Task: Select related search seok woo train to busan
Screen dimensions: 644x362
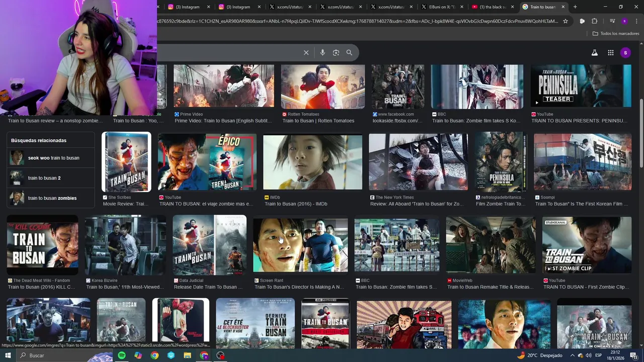Action: [51, 158]
